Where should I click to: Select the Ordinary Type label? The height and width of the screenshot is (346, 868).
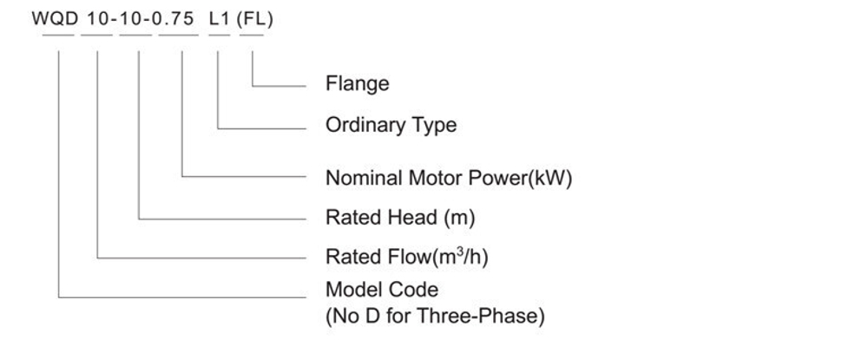[391, 126]
